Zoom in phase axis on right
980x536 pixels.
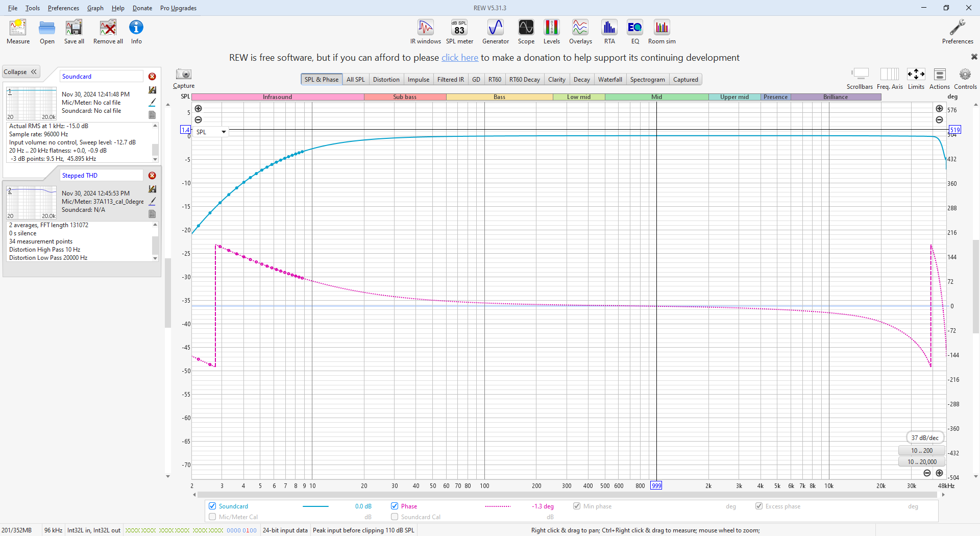939,108
